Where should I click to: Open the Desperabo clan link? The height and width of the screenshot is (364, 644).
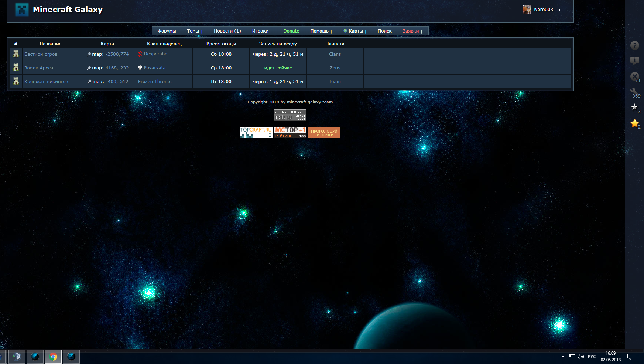155,54
